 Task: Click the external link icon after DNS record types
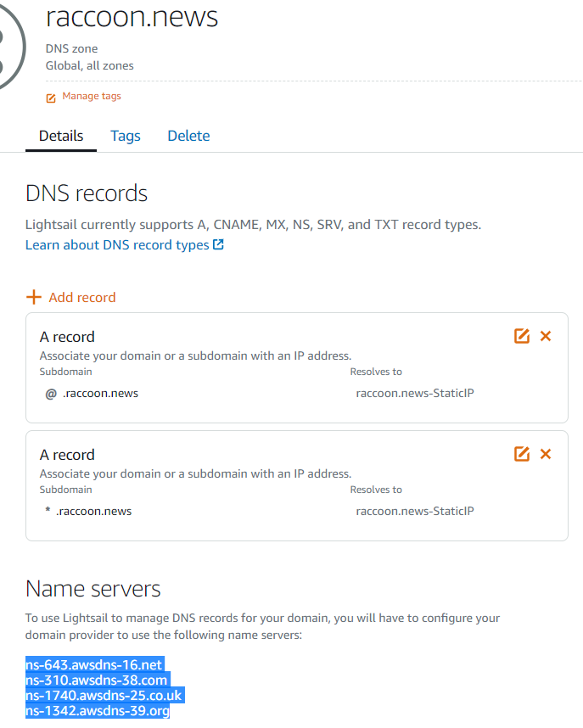(218, 244)
